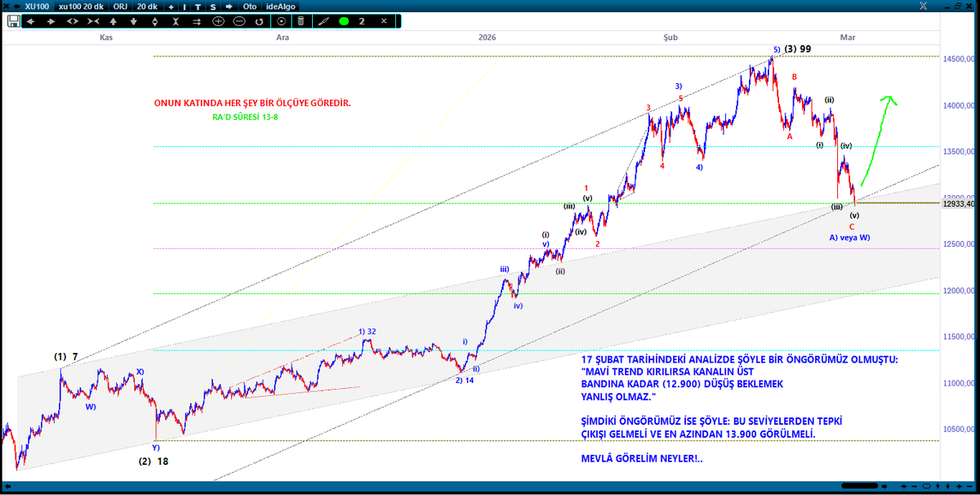Click the T button in the title bar
This screenshot has width=980, height=495.
pyautogui.click(x=198, y=7)
